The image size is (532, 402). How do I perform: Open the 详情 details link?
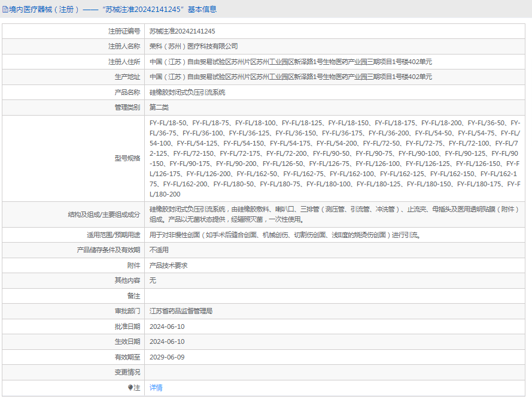[x=156, y=388]
